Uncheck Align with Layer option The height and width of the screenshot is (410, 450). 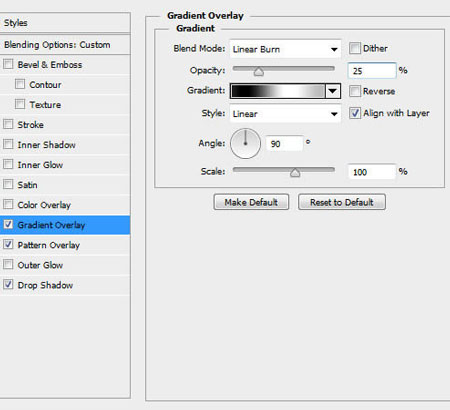(x=355, y=113)
